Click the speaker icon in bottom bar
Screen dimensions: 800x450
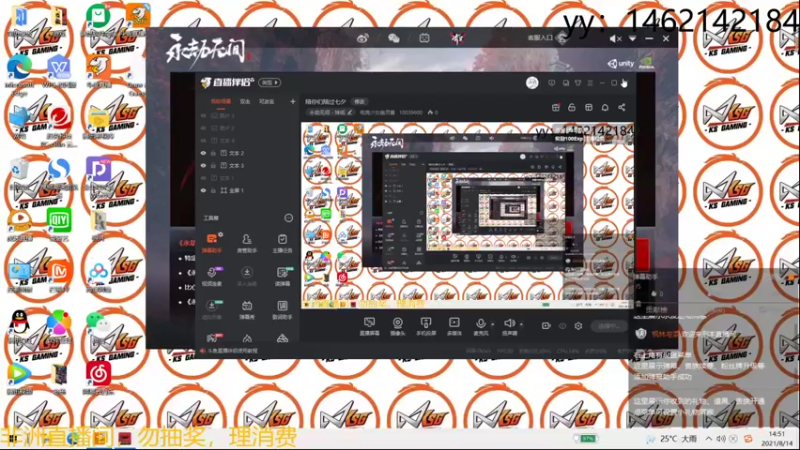pyautogui.click(x=509, y=323)
